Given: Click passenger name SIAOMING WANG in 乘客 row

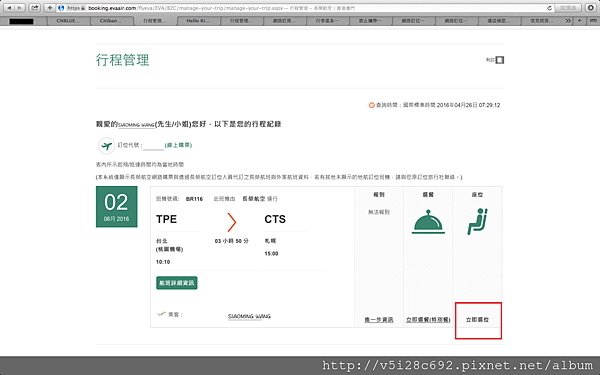Looking at the screenshot, I should tap(249, 316).
